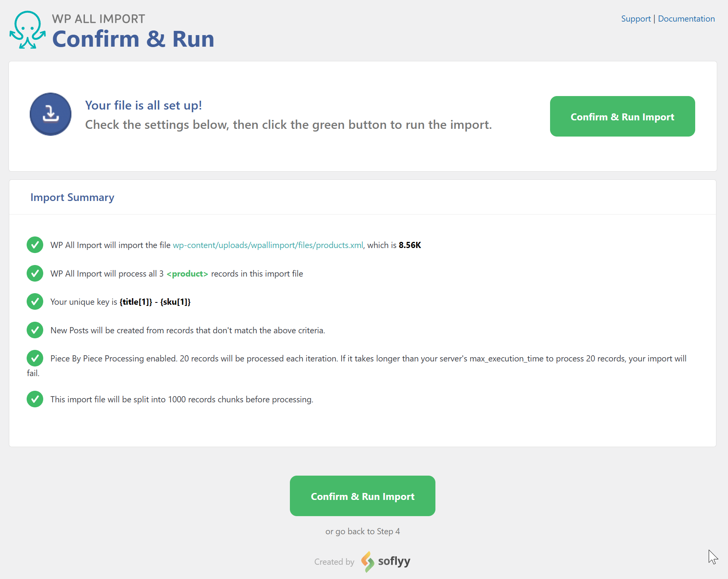The height and width of the screenshot is (579, 728).
Task: Open the products.xml file path link
Action: pyautogui.click(x=268, y=245)
